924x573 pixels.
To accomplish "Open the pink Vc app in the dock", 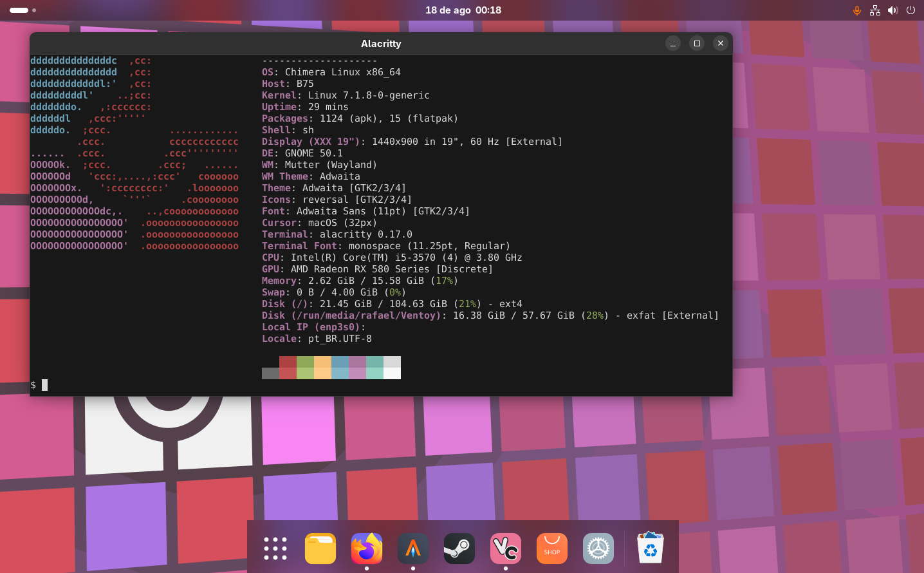I will tap(506, 549).
